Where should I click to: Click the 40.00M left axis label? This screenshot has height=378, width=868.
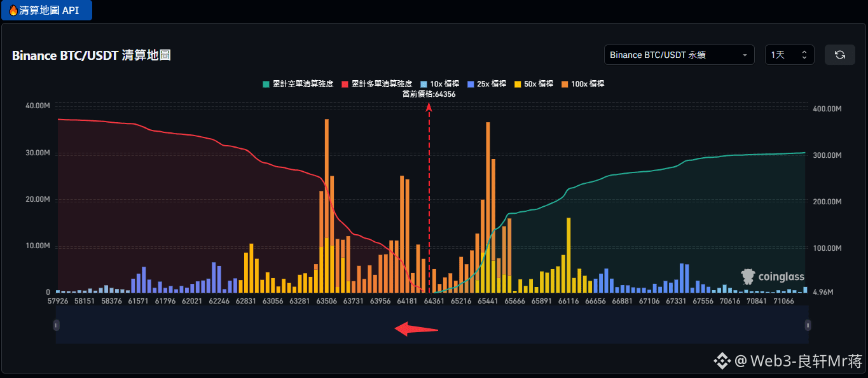tap(38, 106)
